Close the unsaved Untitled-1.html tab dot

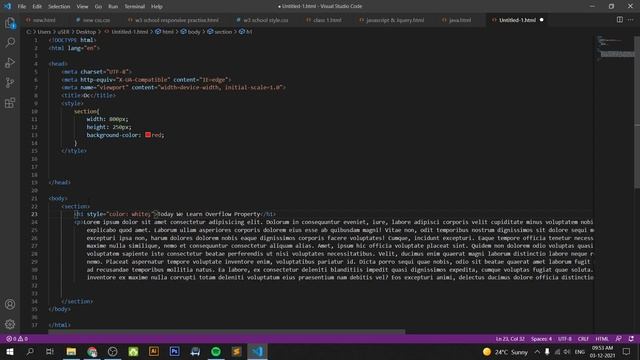click(x=542, y=20)
